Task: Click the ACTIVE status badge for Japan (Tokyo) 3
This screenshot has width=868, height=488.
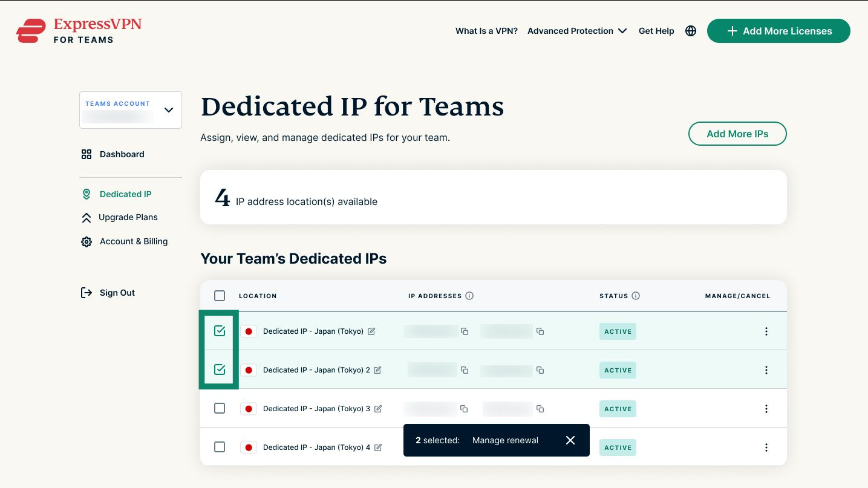Action: (618, 409)
